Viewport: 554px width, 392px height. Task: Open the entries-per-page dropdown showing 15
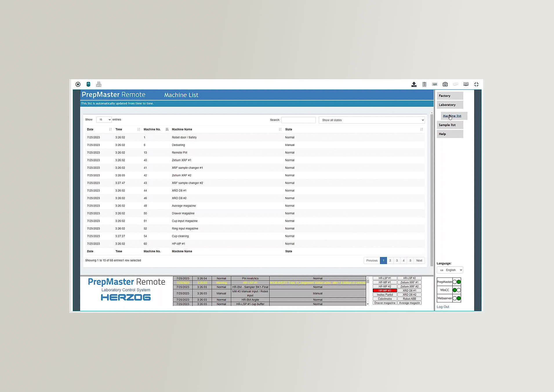(104, 120)
